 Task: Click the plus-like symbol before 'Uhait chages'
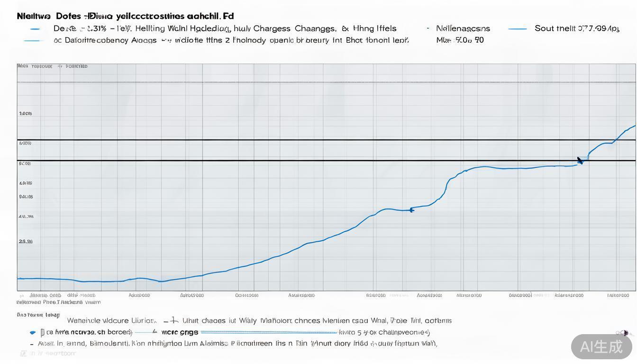[x=174, y=320]
